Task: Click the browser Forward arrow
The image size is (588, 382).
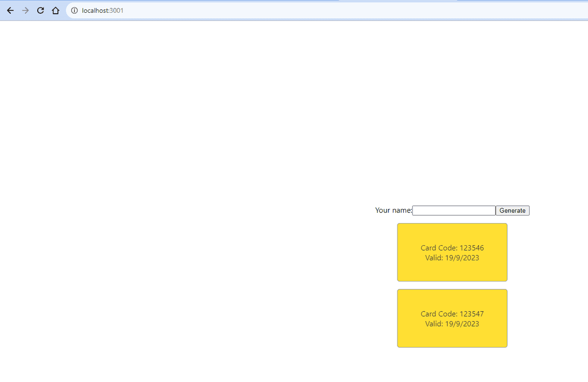Action: tap(25, 10)
